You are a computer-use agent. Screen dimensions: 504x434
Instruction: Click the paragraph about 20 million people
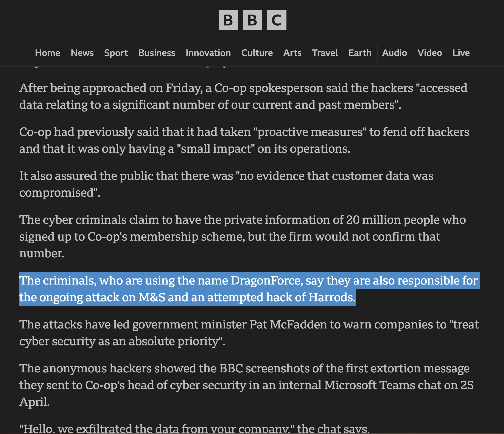point(243,236)
